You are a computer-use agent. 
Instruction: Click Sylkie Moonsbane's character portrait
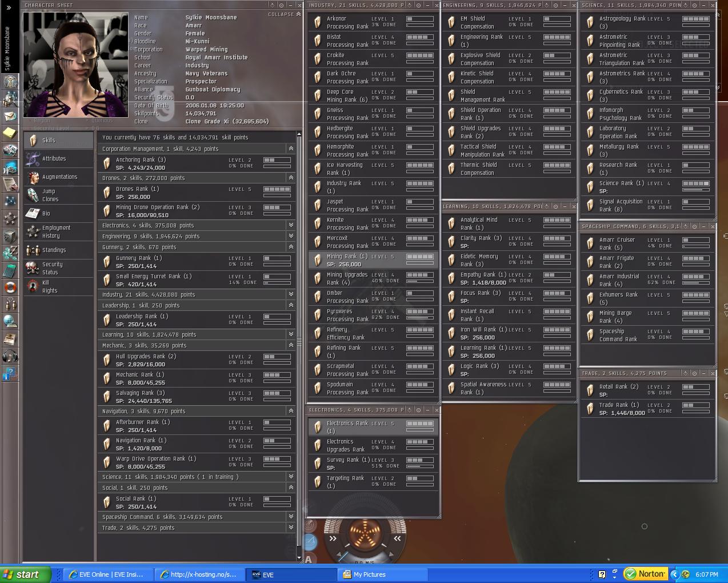76,64
